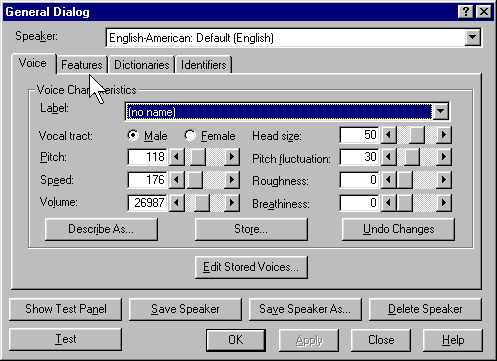Increase Head size with right arrow
Screen dimensions: 497x361
pos(444,135)
